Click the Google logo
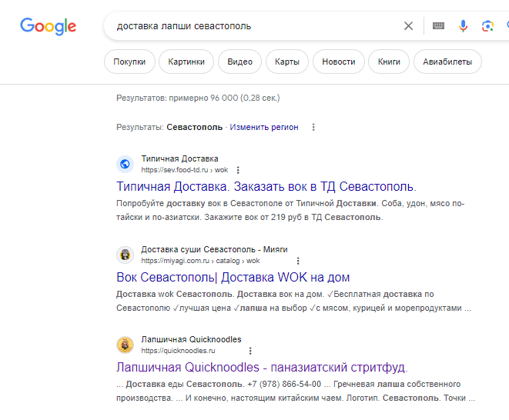 pyautogui.click(x=48, y=26)
